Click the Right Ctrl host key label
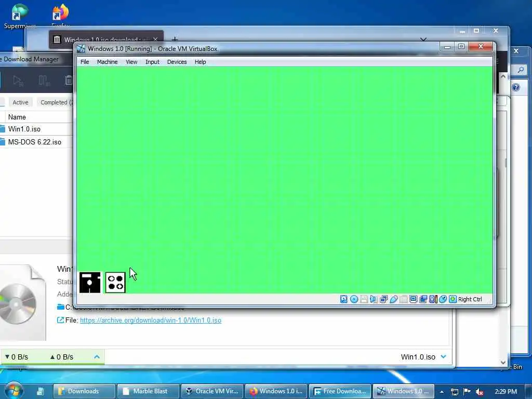 (470, 299)
